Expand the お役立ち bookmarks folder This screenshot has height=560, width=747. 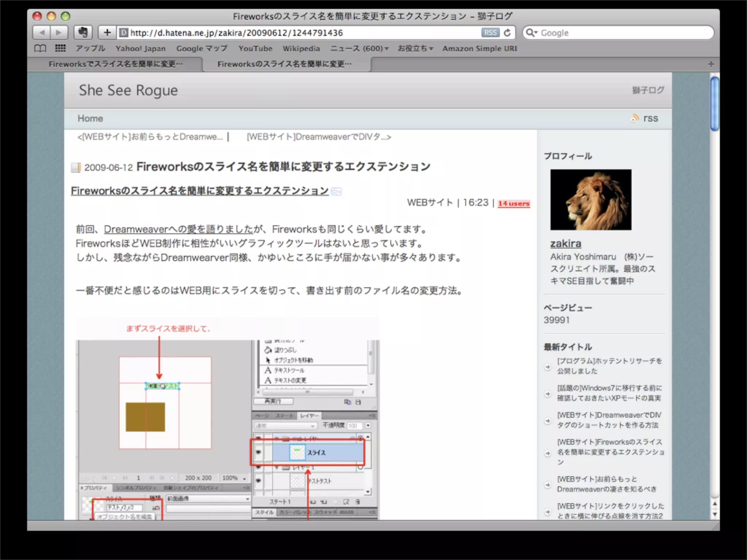pyautogui.click(x=415, y=48)
